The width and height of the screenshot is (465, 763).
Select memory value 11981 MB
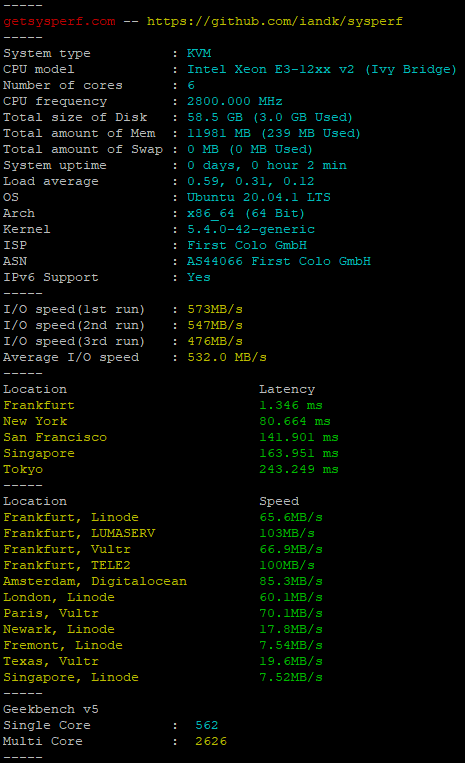[219, 133]
